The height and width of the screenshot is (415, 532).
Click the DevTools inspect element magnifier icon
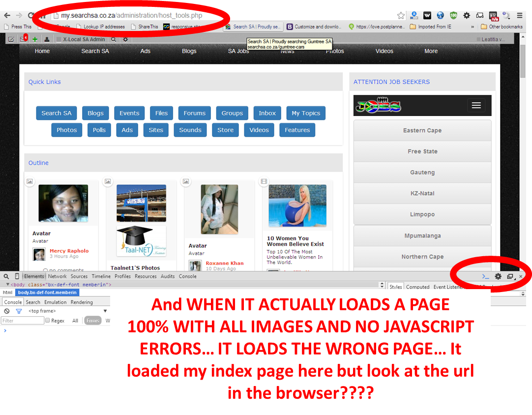(x=6, y=276)
